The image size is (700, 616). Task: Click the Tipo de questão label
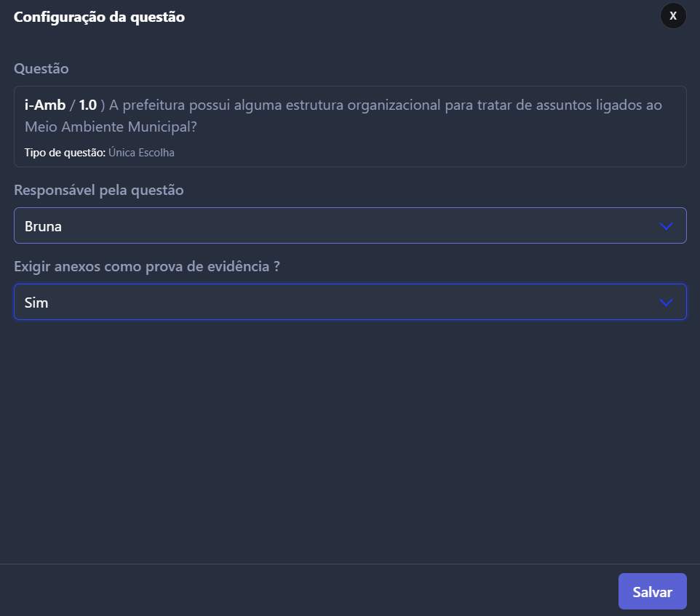65,153
